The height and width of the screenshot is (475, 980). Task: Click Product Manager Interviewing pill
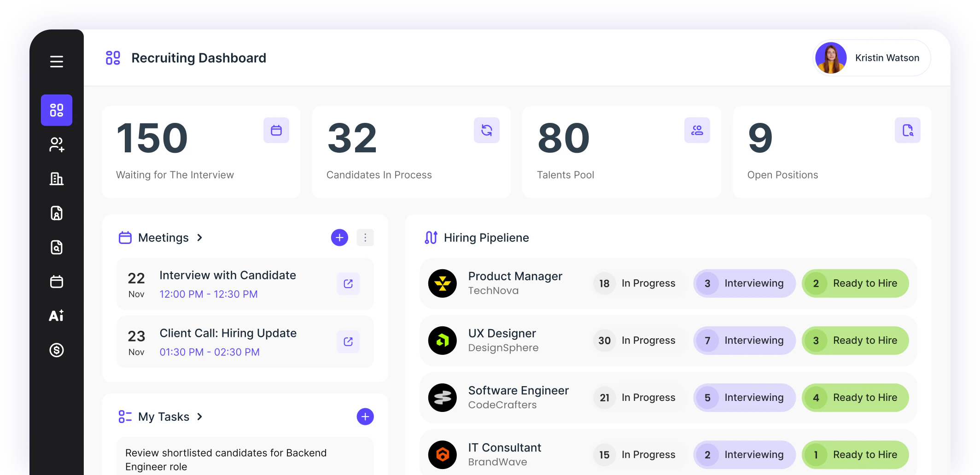click(744, 284)
